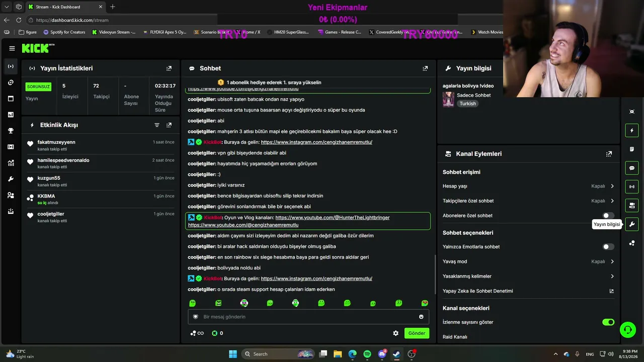Open the Videoyun Stream bookmark
The height and width of the screenshot is (362, 644).
[114, 32]
